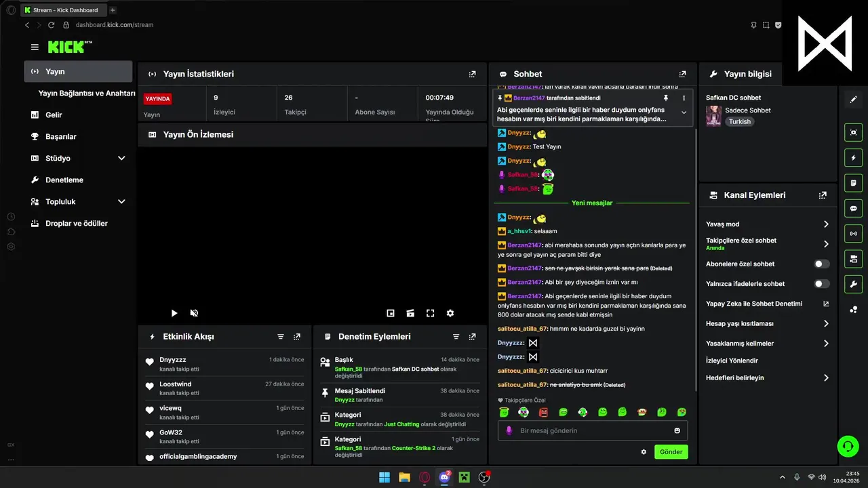
Task: Click the wrench icon in right sidebar
Action: tap(854, 284)
